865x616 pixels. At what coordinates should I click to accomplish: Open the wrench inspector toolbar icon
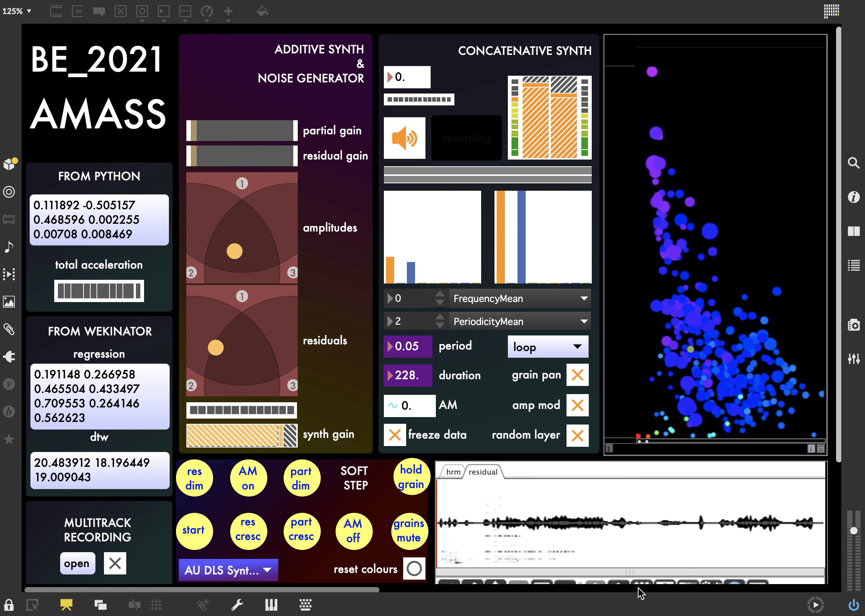point(237,604)
